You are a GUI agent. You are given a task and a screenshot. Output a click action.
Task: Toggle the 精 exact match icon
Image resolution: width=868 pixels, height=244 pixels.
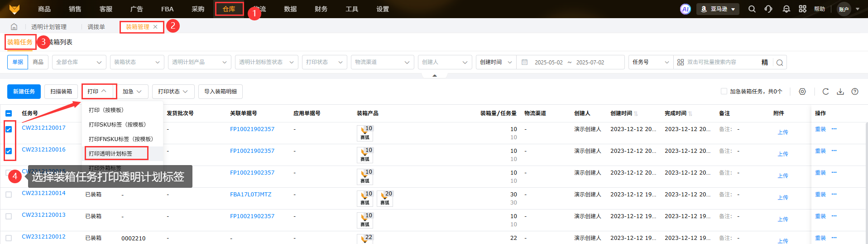pyautogui.click(x=765, y=62)
